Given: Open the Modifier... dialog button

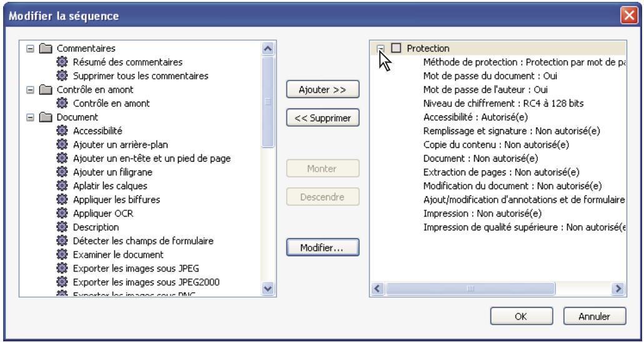Looking at the screenshot, I should point(323,248).
